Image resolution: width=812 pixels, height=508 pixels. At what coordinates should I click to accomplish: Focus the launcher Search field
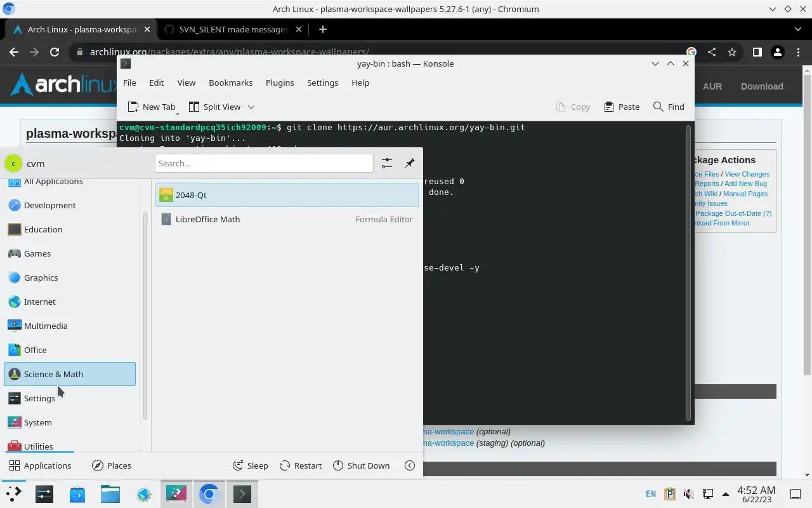coord(264,163)
